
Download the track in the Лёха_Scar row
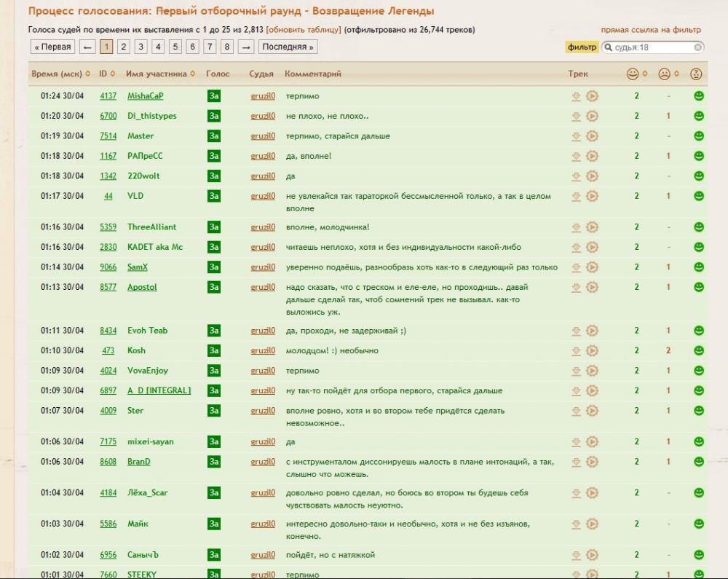[x=576, y=492]
